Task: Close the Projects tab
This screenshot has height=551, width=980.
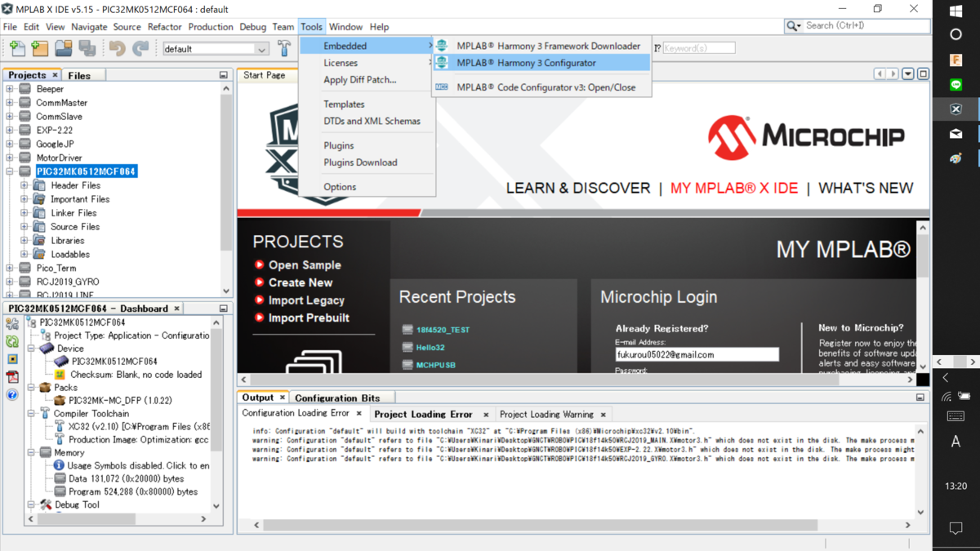Action: [55, 75]
